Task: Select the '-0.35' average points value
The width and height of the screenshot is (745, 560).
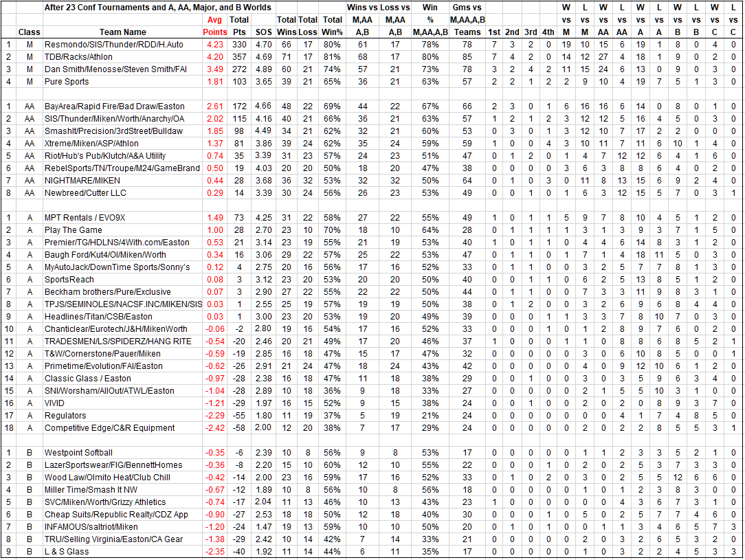Action: tap(214, 452)
